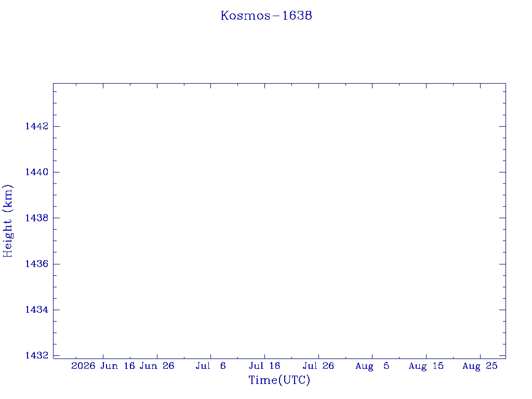Select the 1440 height tick label

tap(37, 172)
